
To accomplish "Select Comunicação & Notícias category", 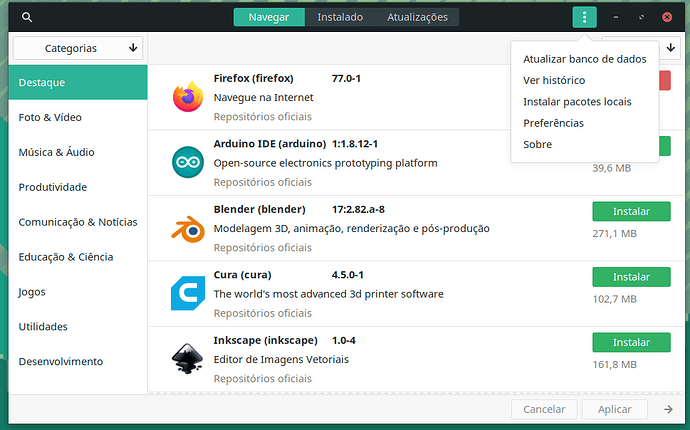I will (x=78, y=222).
